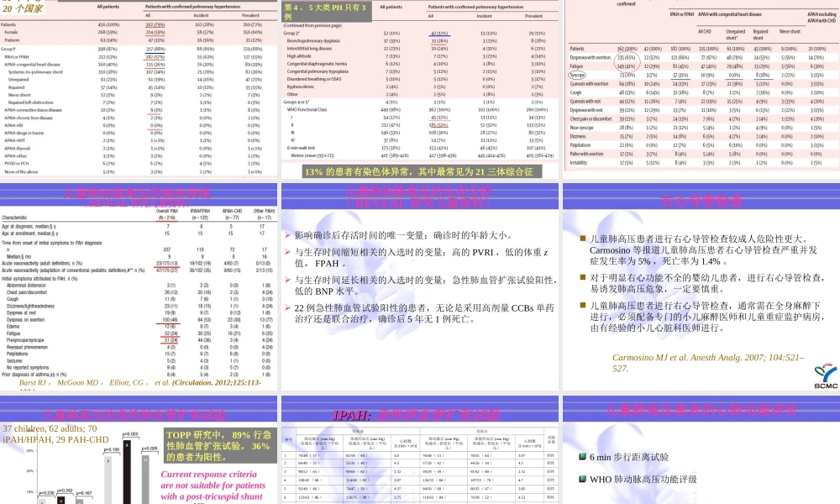Click the Barst RJ Circulation citation
The width and height of the screenshot is (840, 504).
[x=137, y=384]
